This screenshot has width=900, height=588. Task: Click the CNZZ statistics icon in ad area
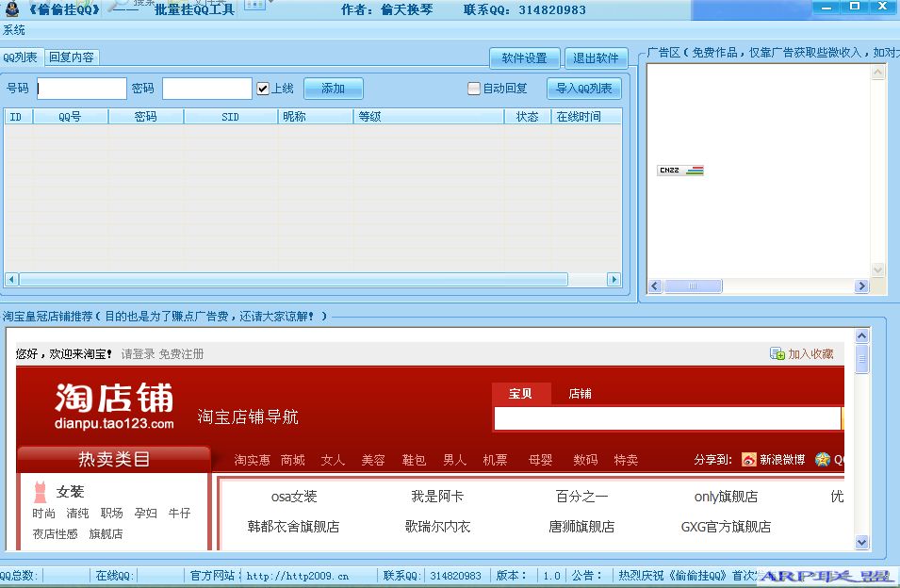680,171
